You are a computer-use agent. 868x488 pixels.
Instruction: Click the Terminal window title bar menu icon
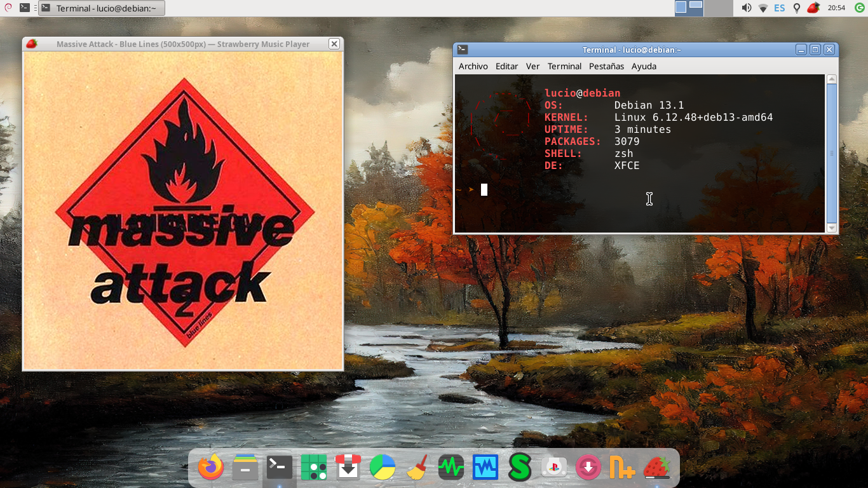tap(463, 50)
